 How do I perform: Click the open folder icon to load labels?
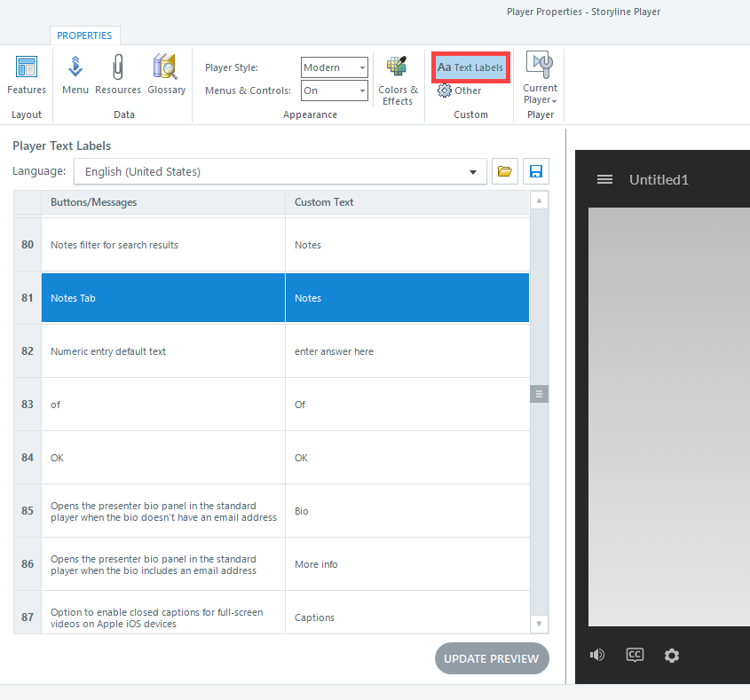(505, 171)
